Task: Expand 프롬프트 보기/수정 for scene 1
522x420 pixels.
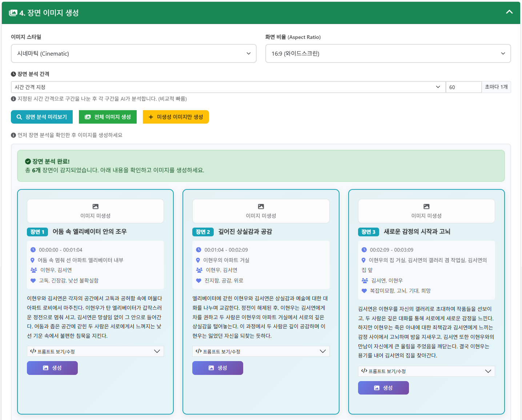Action: tap(95, 351)
